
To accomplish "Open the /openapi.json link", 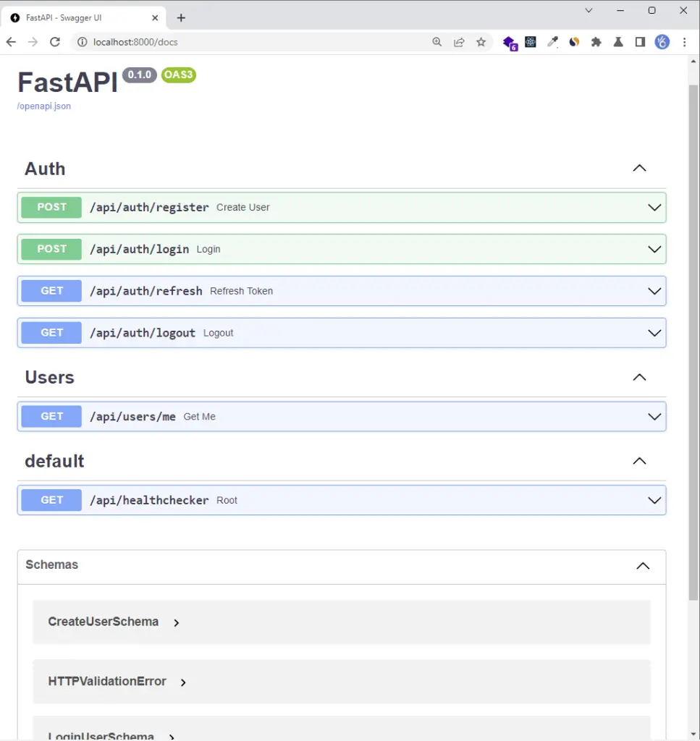I will [44, 106].
